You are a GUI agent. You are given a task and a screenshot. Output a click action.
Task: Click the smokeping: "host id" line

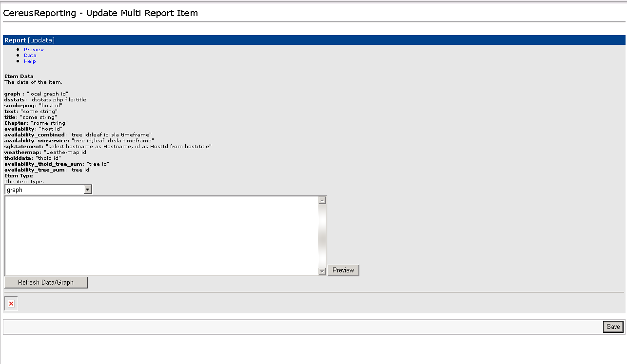pyautogui.click(x=33, y=105)
